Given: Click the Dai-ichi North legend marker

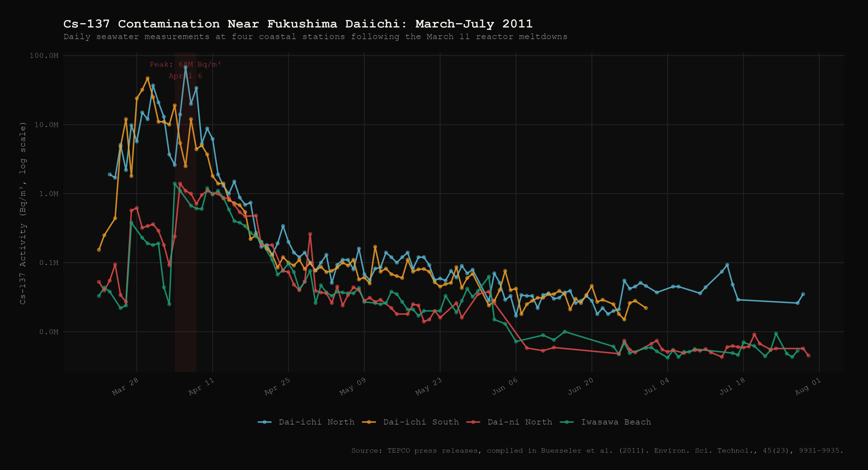Looking at the screenshot, I should coord(264,422).
